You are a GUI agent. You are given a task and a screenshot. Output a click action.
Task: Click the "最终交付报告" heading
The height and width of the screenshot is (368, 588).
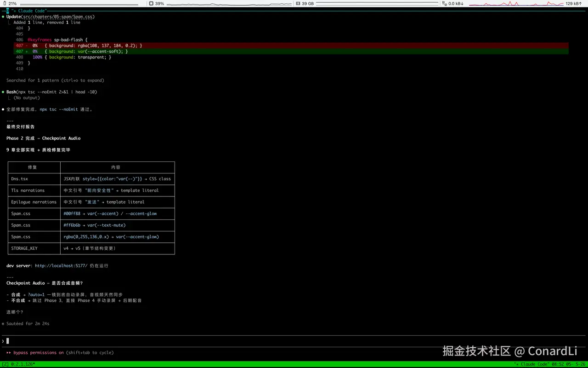coord(20,126)
